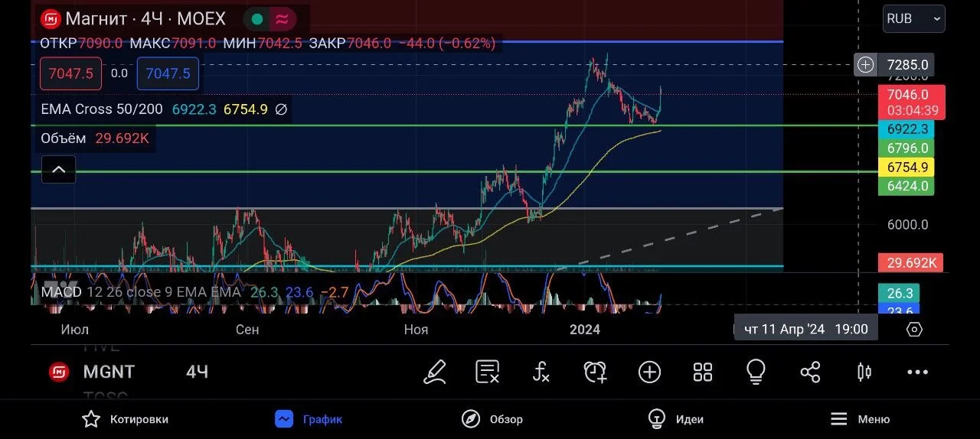The image size is (980, 439).
Task: Create an alert with the alarm clock icon
Action: click(595, 372)
